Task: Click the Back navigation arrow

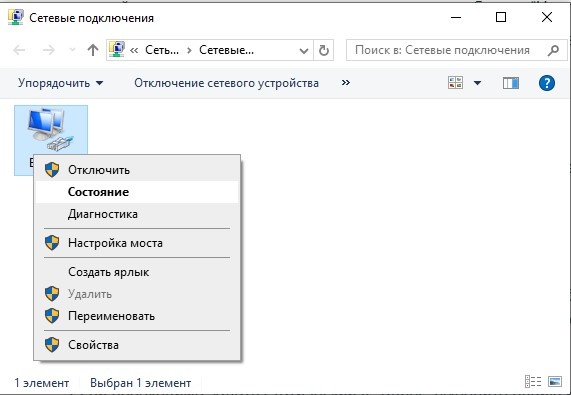Action: (x=19, y=50)
